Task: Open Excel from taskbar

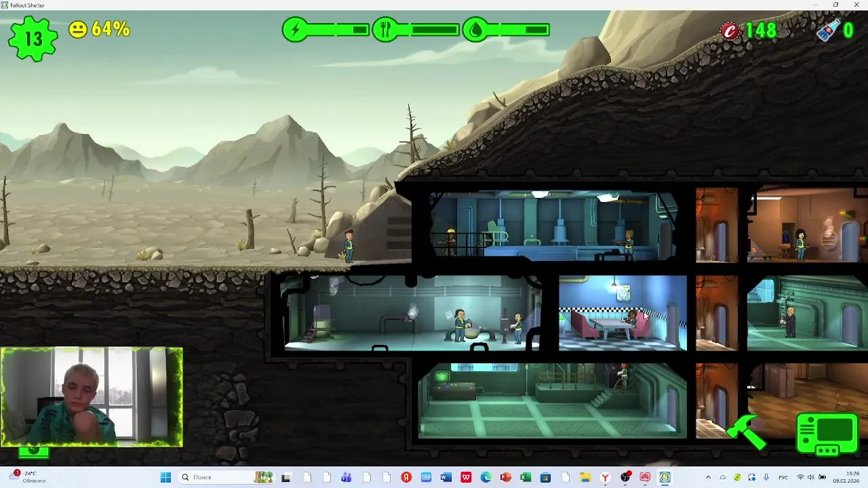Action: pos(526,477)
